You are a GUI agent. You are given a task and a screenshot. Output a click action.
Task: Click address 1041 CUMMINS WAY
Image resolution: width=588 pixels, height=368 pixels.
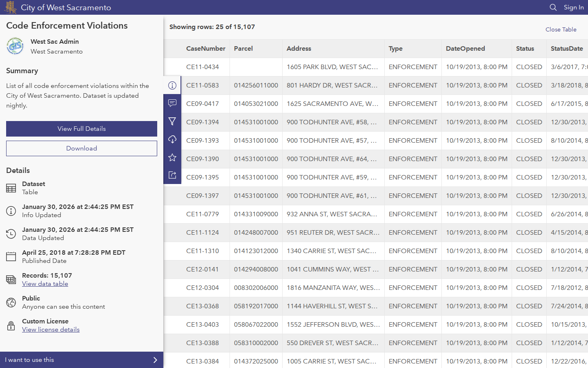333,269
